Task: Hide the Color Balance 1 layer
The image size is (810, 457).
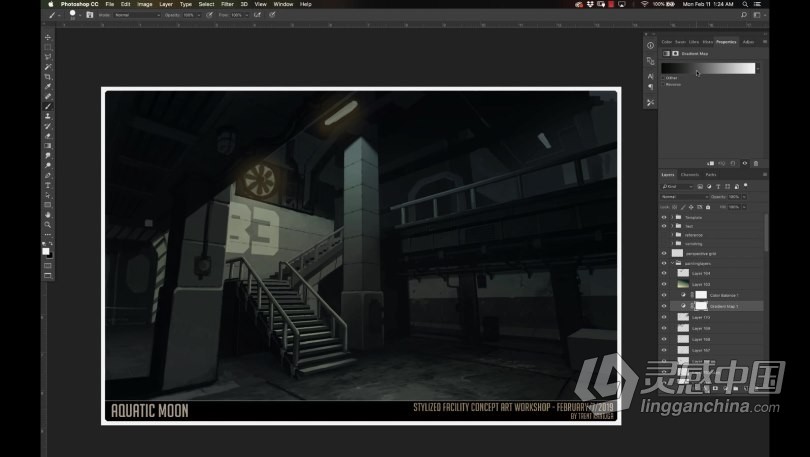Action: click(664, 295)
